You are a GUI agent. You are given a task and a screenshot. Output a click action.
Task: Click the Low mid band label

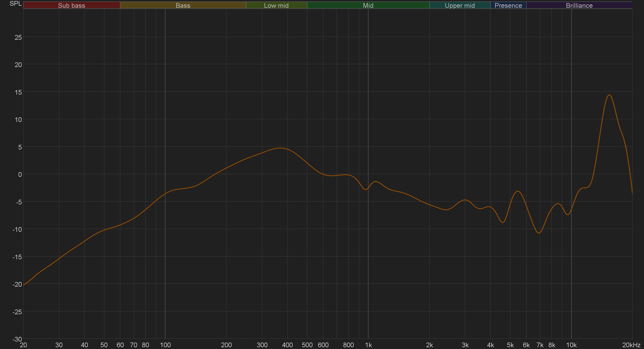coord(276,5)
